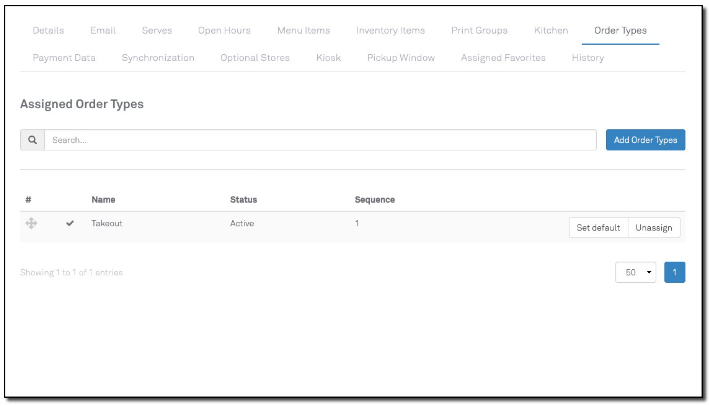Image resolution: width=709 pixels, height=406 pixels.
Task: Open the Kitchen tab
Action: coord(551,31)
